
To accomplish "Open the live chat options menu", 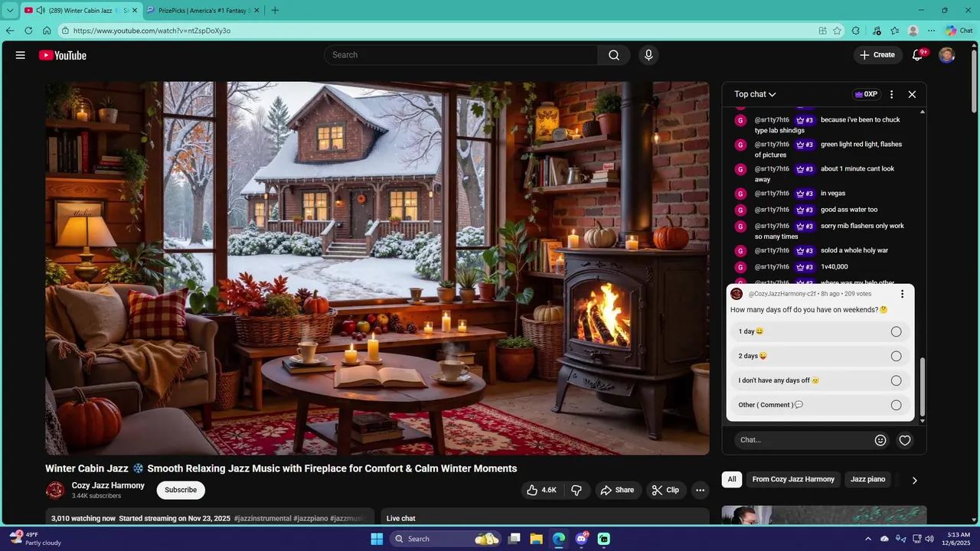I will pyautogui.click(x=891, y=94).
